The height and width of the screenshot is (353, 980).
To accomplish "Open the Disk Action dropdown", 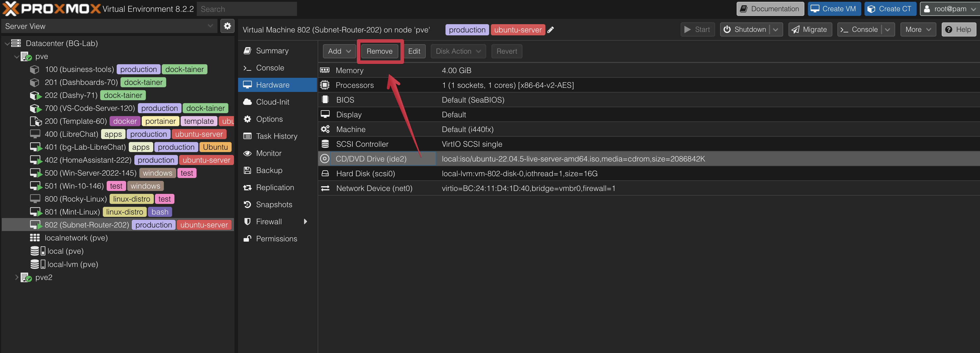I will tap(458, 51).
